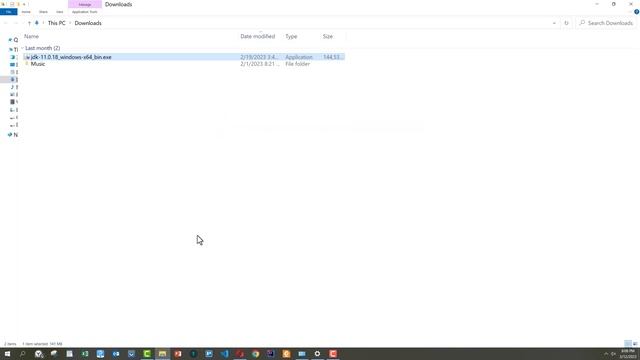640x360 pixels.
Task: Switch to the large thumbnails view button
Action: (635, 344)
